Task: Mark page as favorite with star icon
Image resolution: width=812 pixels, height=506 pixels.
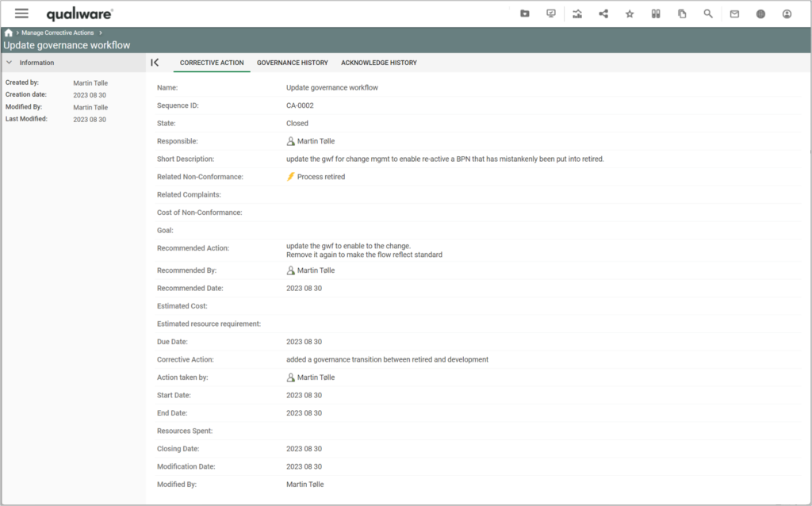Action: (630, 13)
